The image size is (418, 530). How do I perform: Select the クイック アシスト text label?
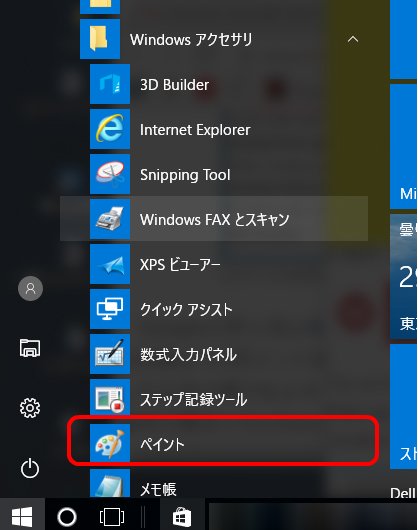(186, 309)
